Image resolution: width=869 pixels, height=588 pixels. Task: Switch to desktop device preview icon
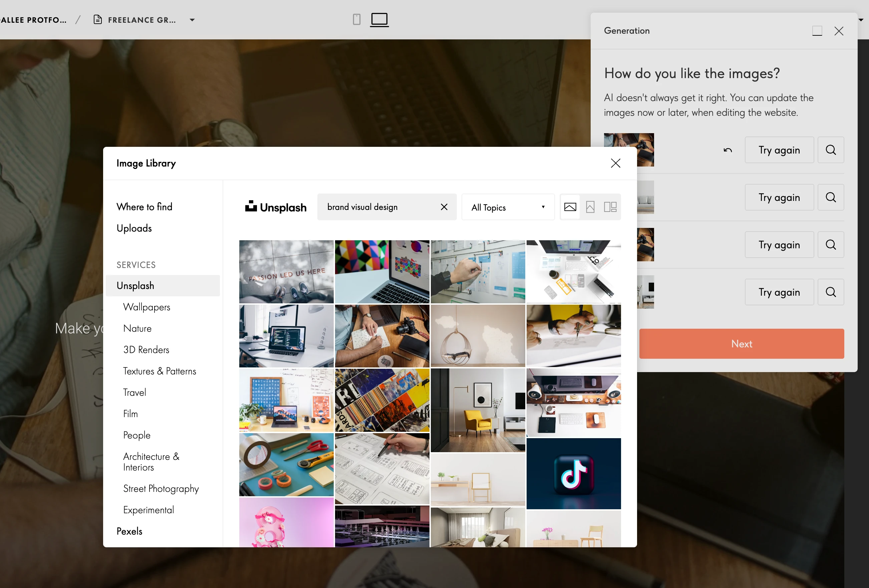click(x=379, y=19)
